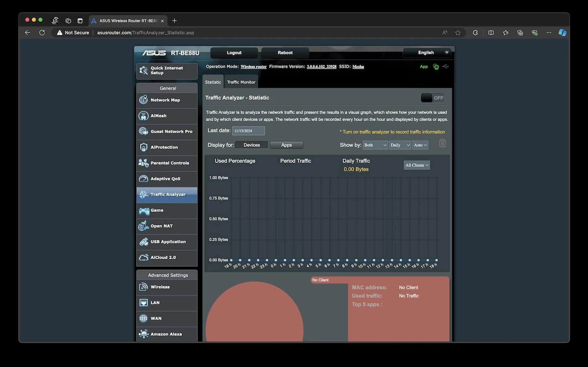
Task: Open the Guest Network Pro icon
Action: (x=143, y=132)
